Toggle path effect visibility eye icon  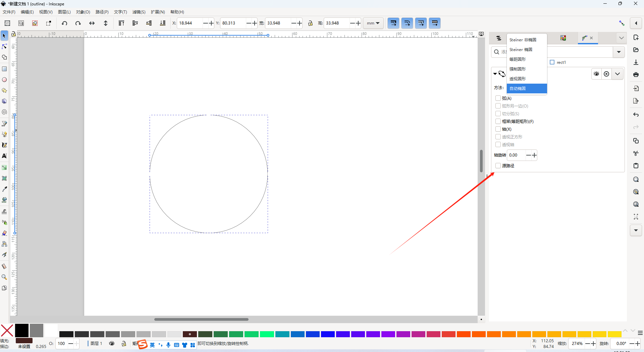(x=596, y=74)
